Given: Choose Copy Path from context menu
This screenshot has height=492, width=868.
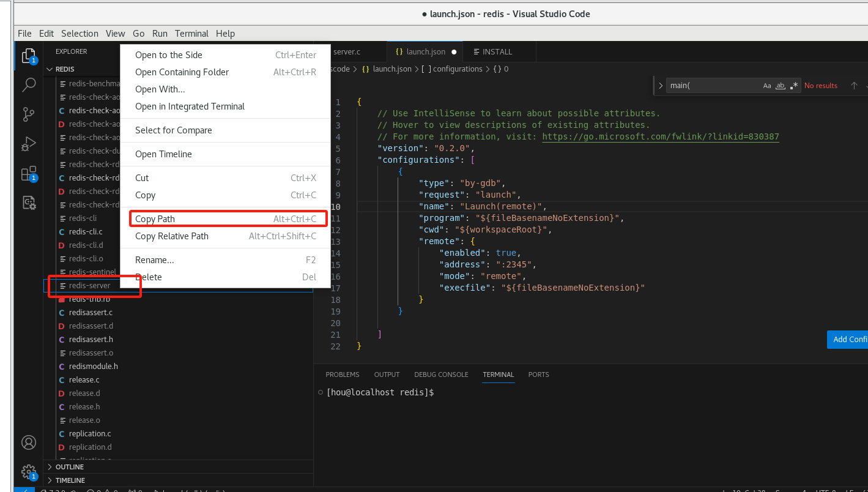Looking at the screenshot, I should pos(226,219).
